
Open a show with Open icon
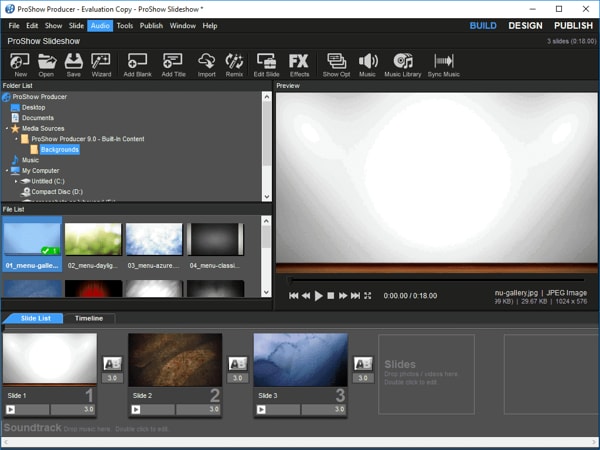coord(47,65)
